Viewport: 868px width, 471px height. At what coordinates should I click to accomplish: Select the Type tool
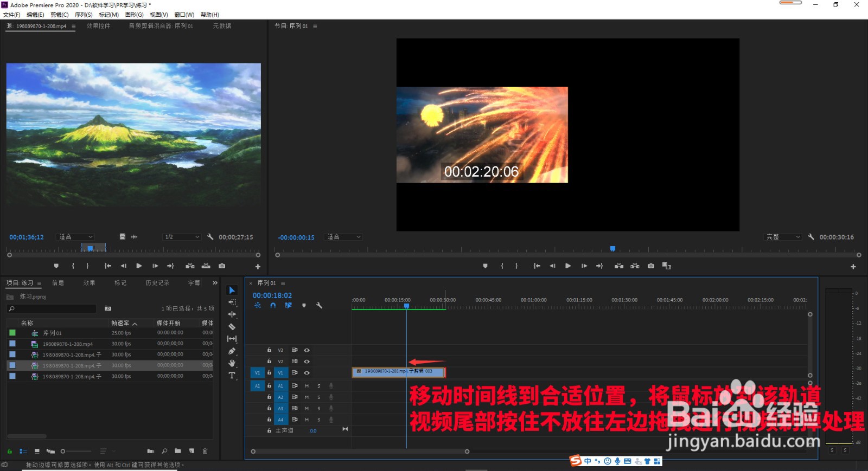(232, 375)
